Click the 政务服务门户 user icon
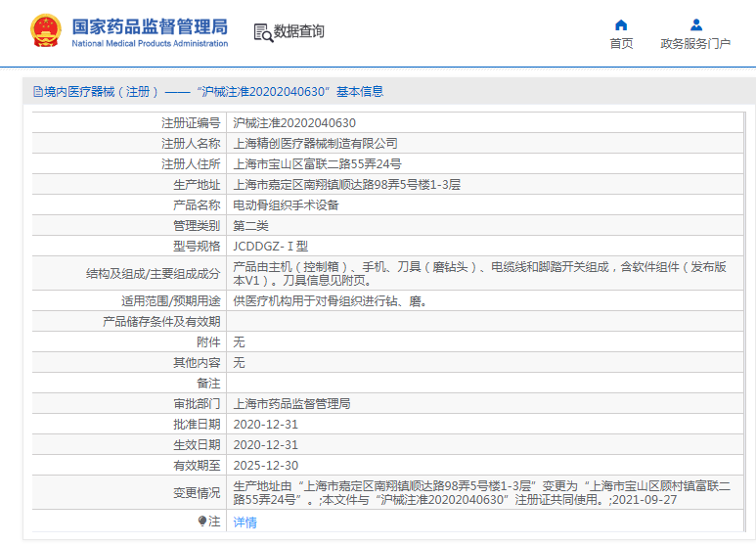Image resolution: width=756 pixels, height=545 pixels. (x=695, y=25)
